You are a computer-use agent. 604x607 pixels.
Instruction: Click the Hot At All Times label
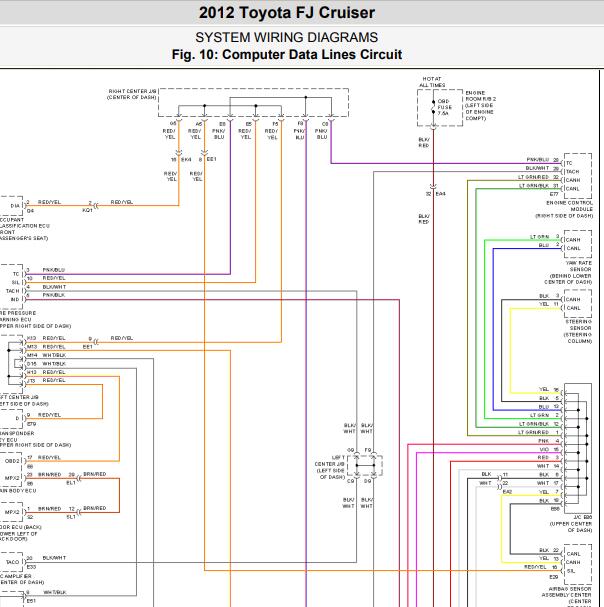click(432, 81)
